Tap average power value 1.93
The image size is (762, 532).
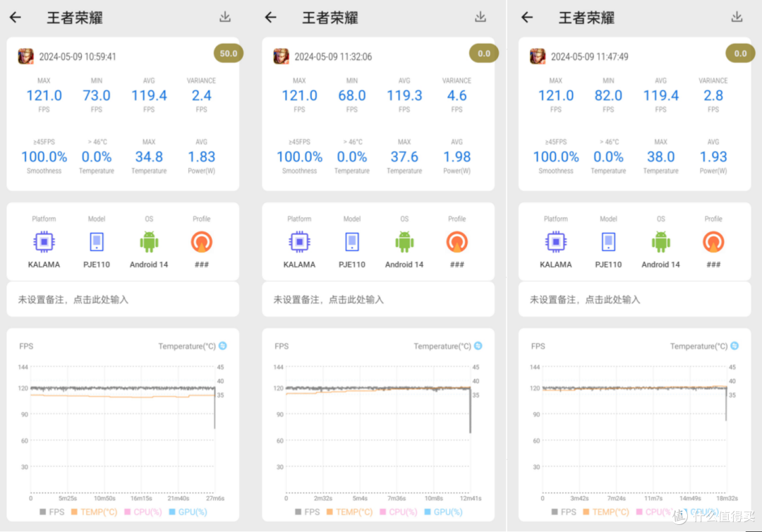pos(713,157)
